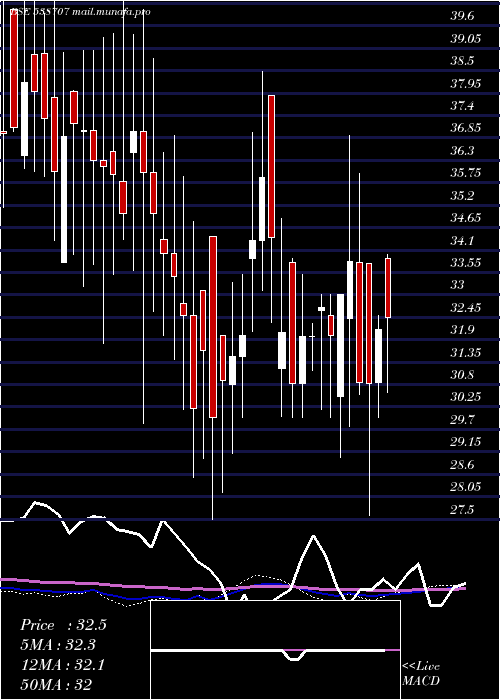Click the 27.5 price axis label
This screenshot has height=700, width=500.
(462, 510)
